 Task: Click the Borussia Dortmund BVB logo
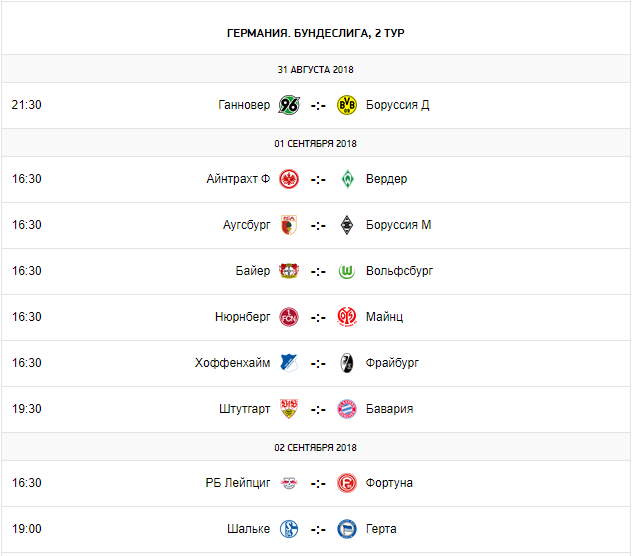pos(348,105)
